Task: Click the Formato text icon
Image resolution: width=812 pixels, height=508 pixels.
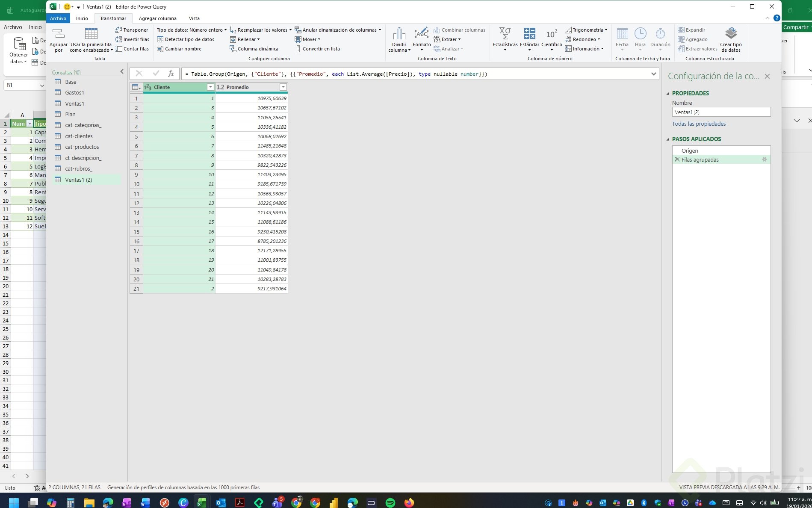Action: click(422, 33)
